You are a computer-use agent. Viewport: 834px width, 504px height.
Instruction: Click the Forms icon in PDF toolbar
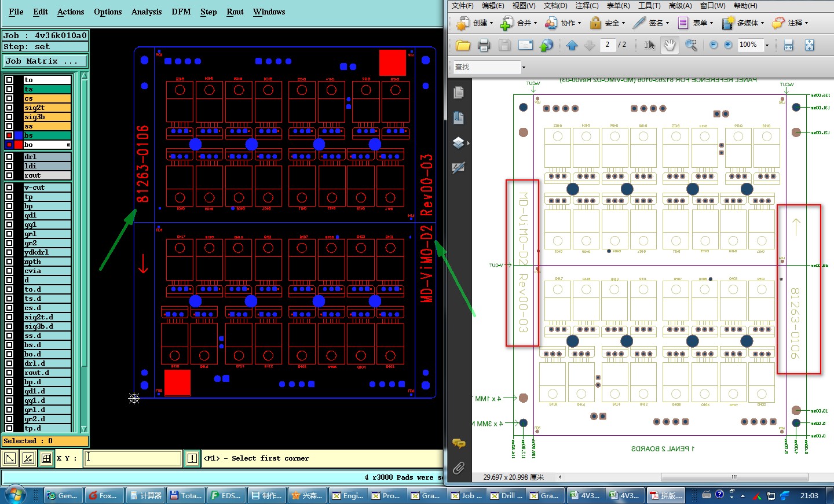coord(683,23)
